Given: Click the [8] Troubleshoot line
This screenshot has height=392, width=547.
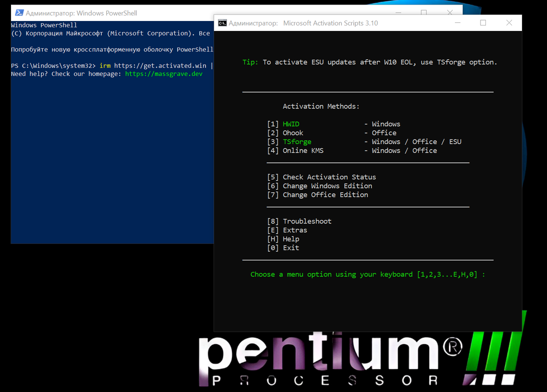Looking at the screenshot, I should click(x=299, y=221).
